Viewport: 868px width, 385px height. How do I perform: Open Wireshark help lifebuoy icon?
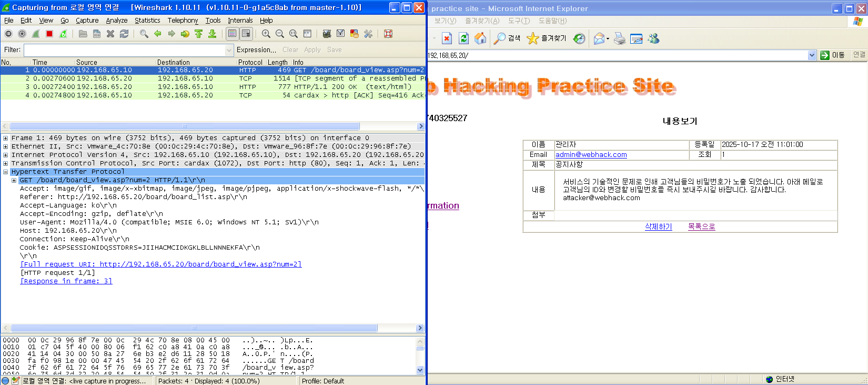(x=388, y=34)
